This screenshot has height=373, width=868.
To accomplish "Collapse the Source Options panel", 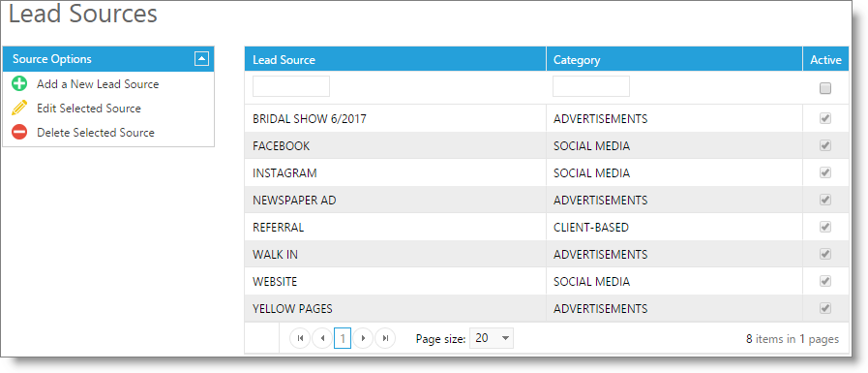I will click(201, 59).
